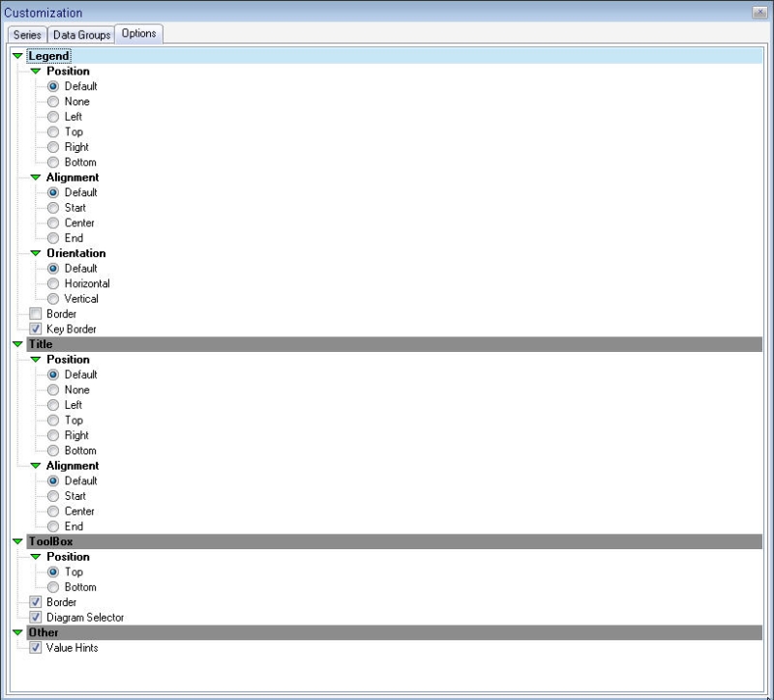Image resolution: width=774 pixels, height=700 pixels.
Task: Switch to the Series tab
Action: pos(27,35)
